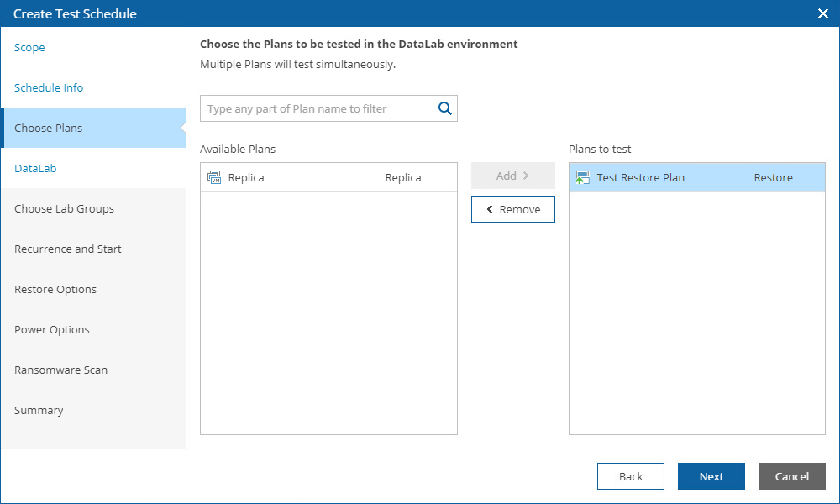Close the Create Test Schedule dialog

[x=823, y=13]
